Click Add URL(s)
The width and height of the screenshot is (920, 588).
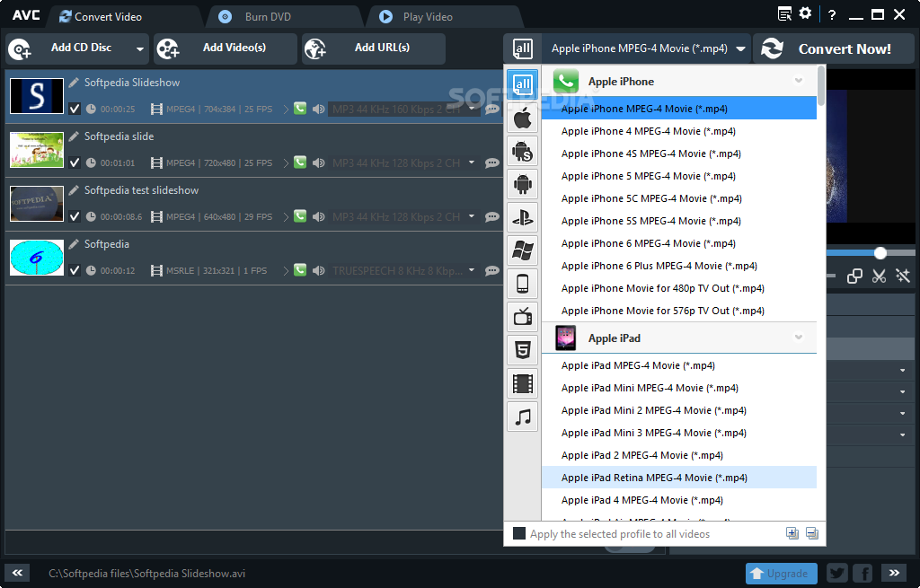[374, 48]
